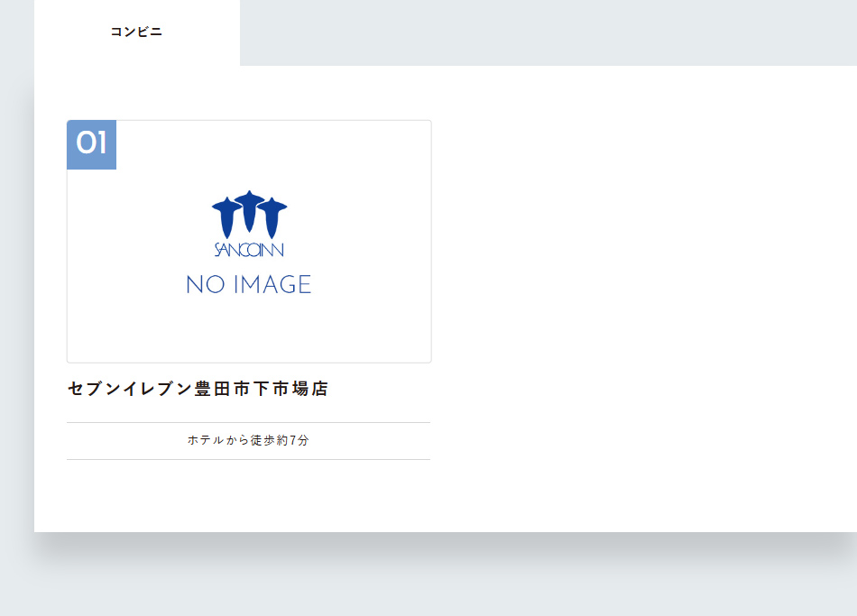Viewport: 857px width, 616px height.
Task: Open the セブンイレブン豊田市下市場店 store link
Action: click(x=198, y=389)
